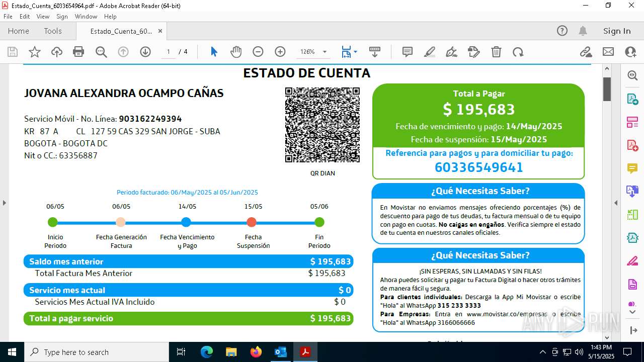Screen dimensions: 644x362
Task: Switch to the Home tab
Action: (19, 31)
